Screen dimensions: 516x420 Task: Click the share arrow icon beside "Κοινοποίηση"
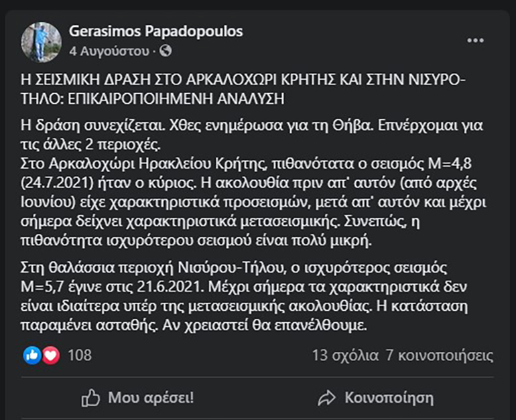[x=326, y=399]
